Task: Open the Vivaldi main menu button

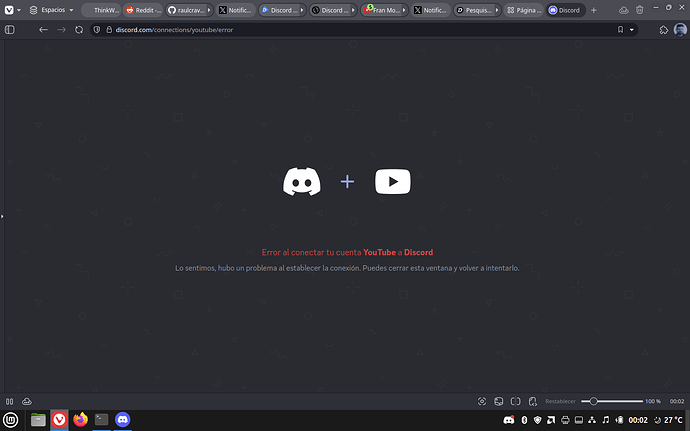Action: tap(12, 10)
